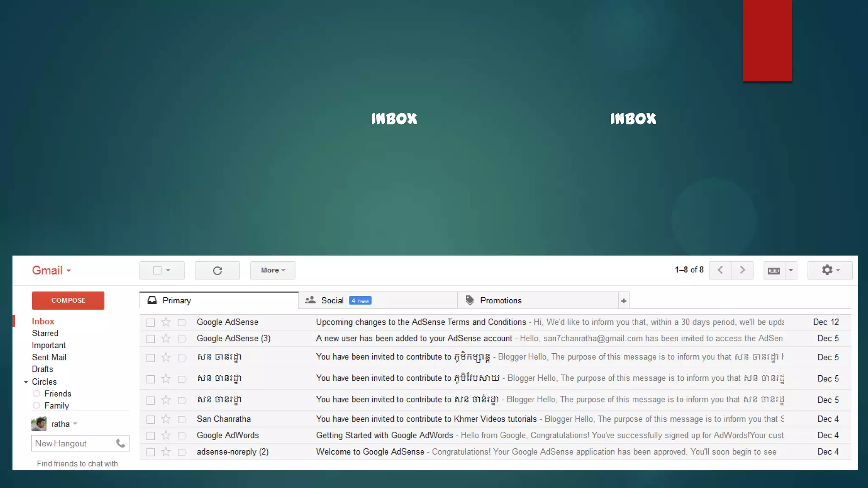Click the COMPOSE button
Viewport: 868px width, 488px height.
(68, 300)
